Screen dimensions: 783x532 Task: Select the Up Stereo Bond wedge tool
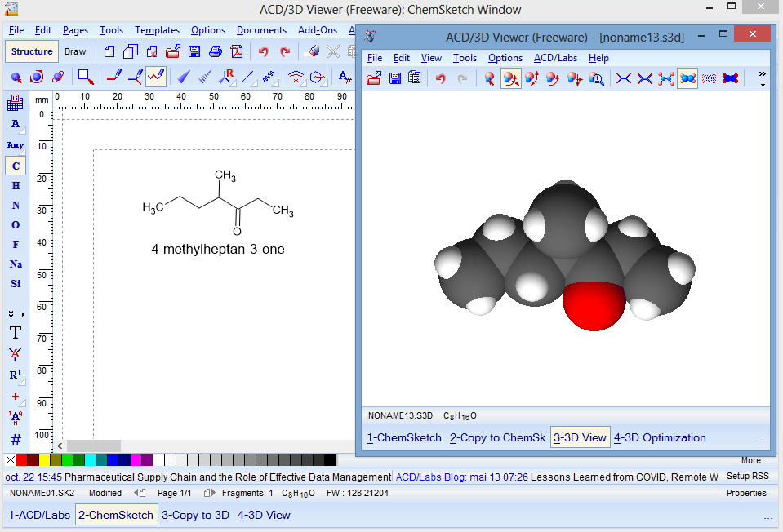[x=183, y=77]
